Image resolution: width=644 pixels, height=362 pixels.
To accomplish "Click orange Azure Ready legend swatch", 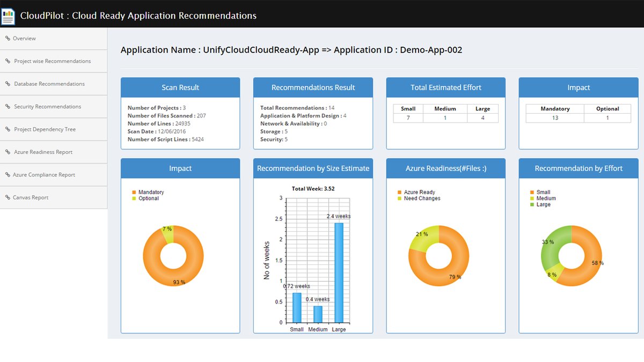I will [x=400, y=192].
